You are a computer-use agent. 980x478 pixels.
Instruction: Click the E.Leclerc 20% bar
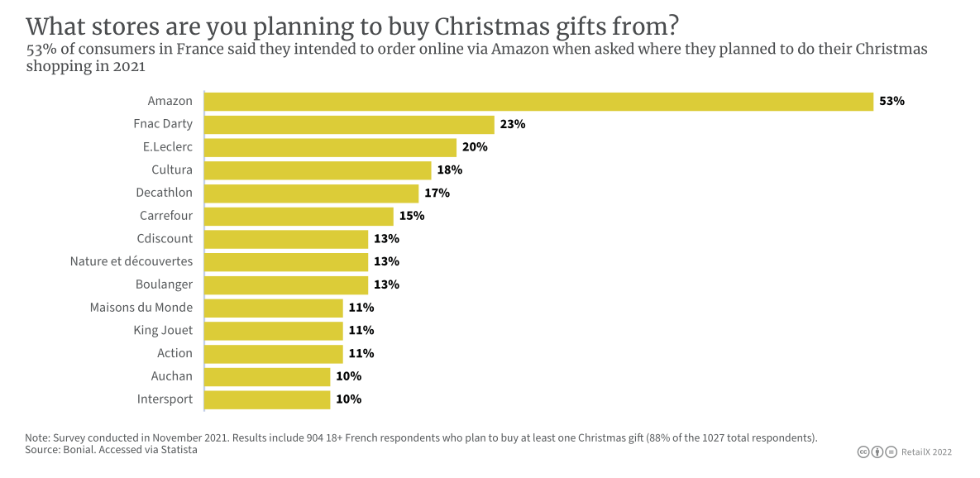click(331, 147)
